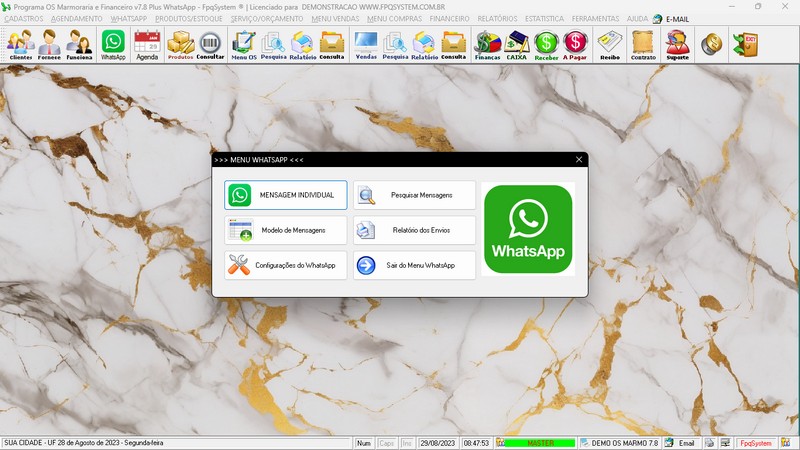
Task: Click the SUA CIDADE status bar text
Action: 84,443
